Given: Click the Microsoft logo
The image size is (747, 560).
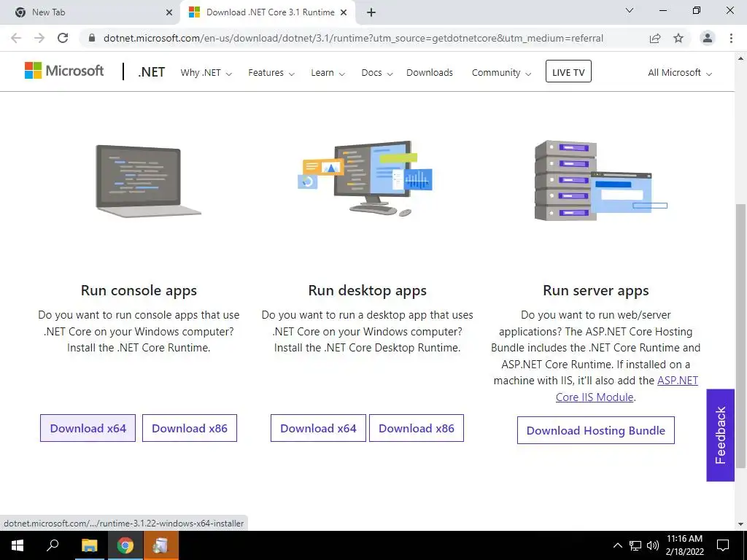Looking at the screenshot, I should (64, 71).
